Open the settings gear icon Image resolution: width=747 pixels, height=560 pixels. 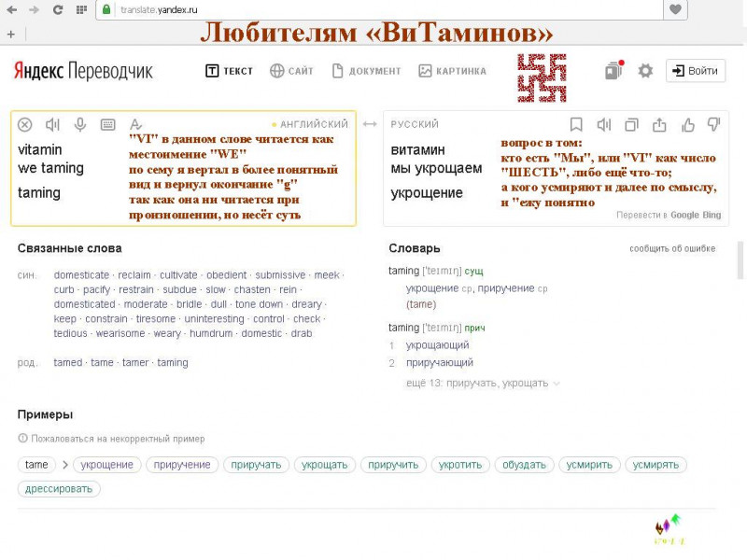(x=645, y=71)
